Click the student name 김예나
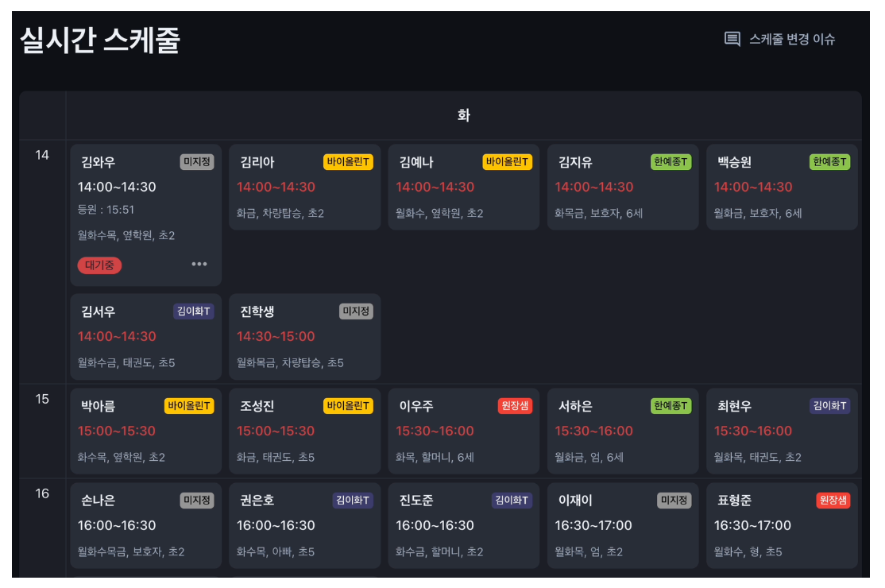Image resolution: width=885 pixels, height=588 pixels. (416, 163)
